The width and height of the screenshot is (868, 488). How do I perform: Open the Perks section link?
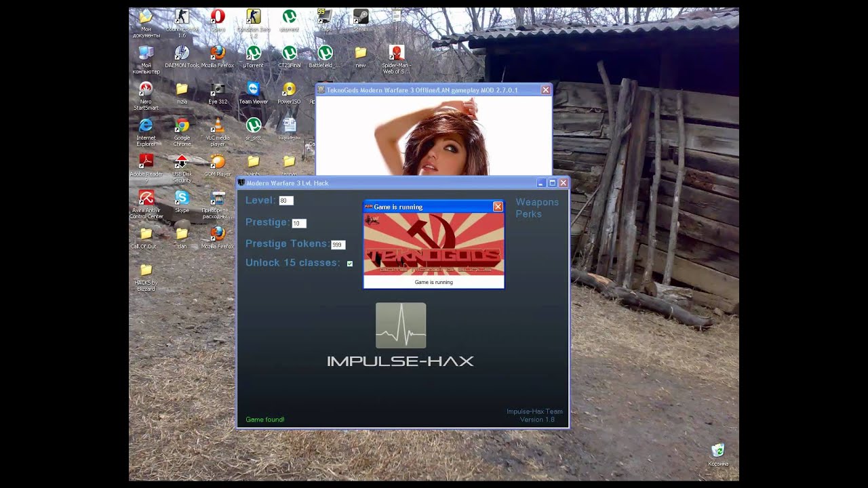tap(529, 213)
